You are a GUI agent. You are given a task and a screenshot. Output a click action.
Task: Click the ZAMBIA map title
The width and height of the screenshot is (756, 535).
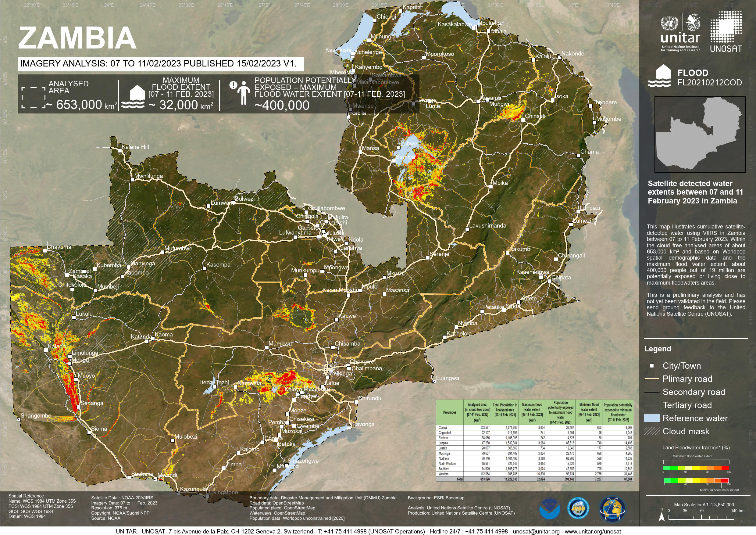click(77, 38)
